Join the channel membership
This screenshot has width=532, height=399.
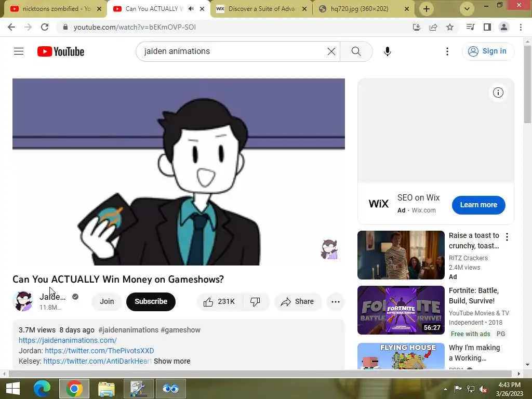pos(107,302)
